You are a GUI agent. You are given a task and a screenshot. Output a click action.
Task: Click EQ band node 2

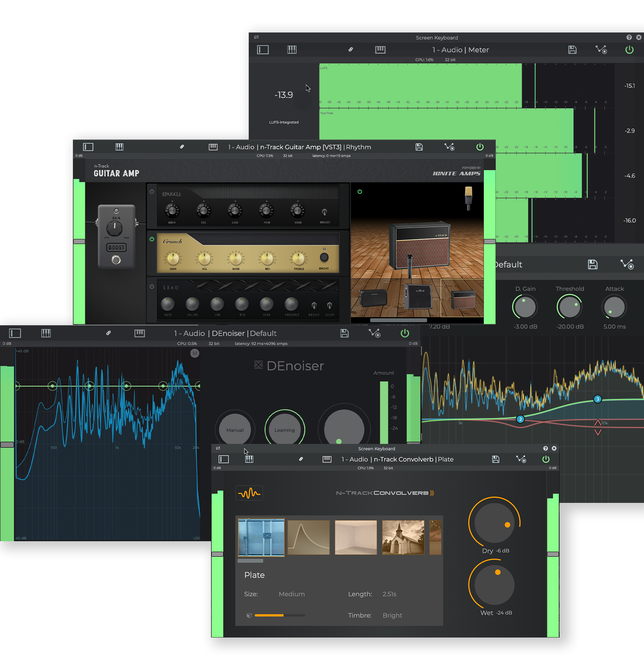[x=521, y=419]
